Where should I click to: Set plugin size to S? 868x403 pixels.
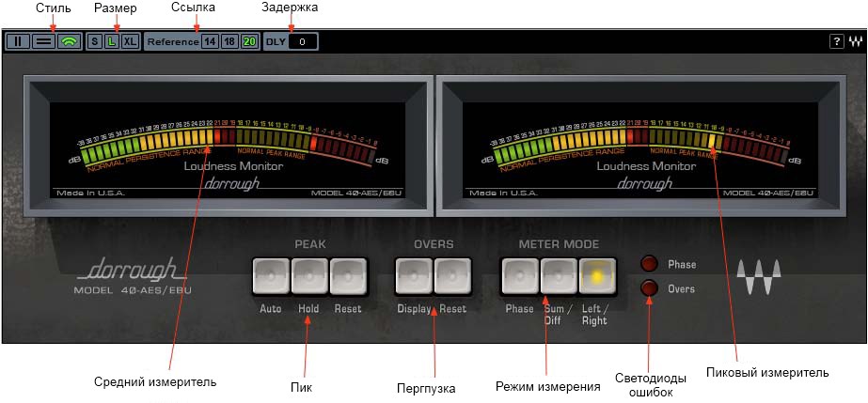pyautogui.click(x=95, y=41)
